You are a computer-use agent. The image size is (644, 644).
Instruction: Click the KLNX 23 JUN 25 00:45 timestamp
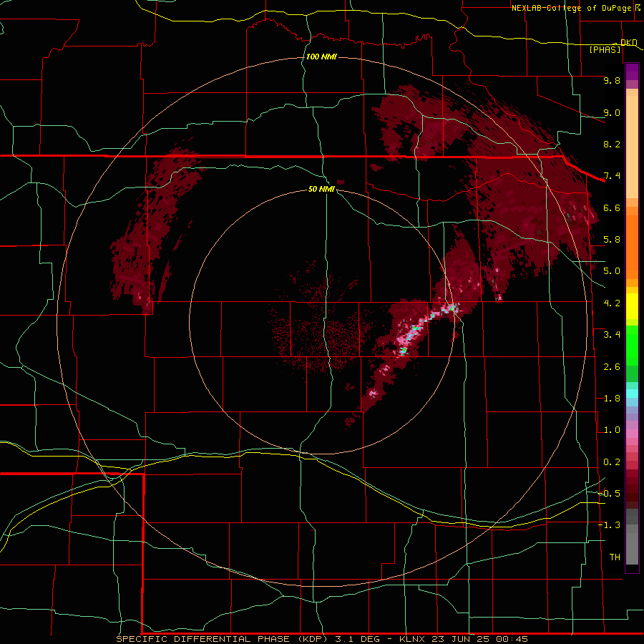pyautogui.click(x=463, y=639)
